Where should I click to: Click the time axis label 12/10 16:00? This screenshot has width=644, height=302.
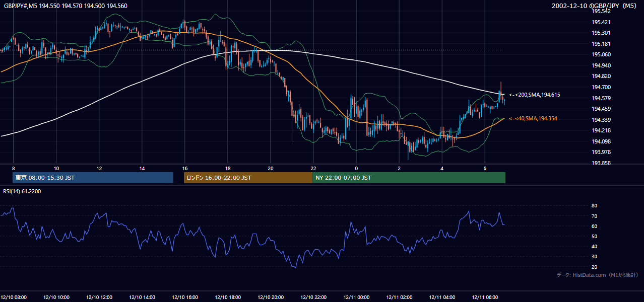(185, 297)
